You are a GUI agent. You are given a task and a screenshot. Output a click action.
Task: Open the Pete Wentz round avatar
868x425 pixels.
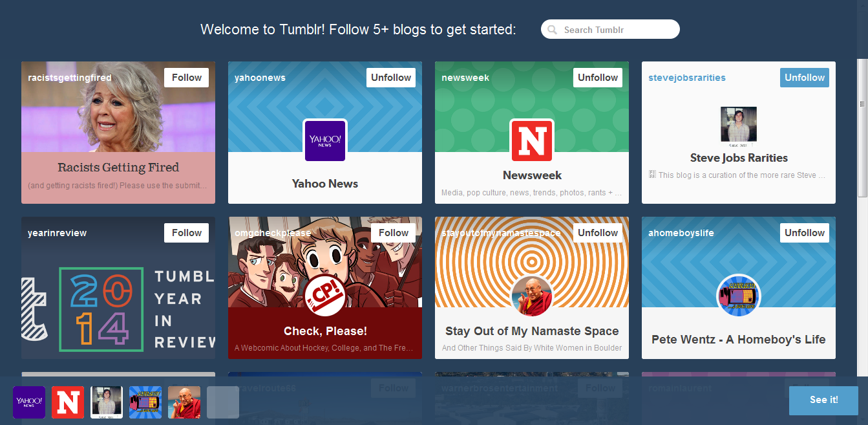point(739,296)
